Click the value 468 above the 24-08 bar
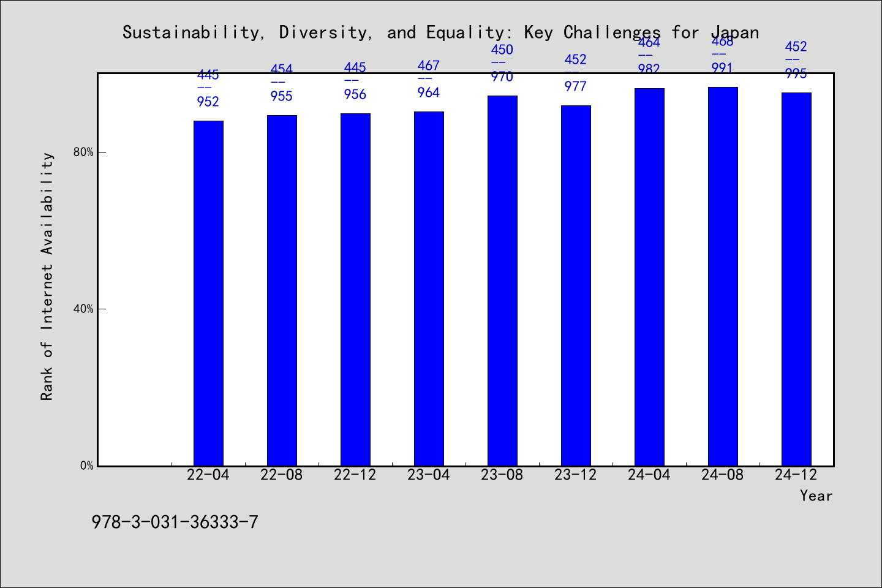The image size is (882, 588). [x=723, y=42]
